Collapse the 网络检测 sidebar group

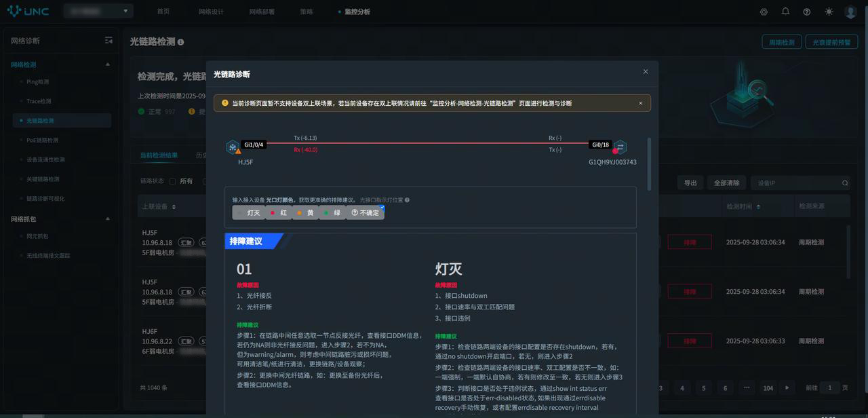coord(108,64)
